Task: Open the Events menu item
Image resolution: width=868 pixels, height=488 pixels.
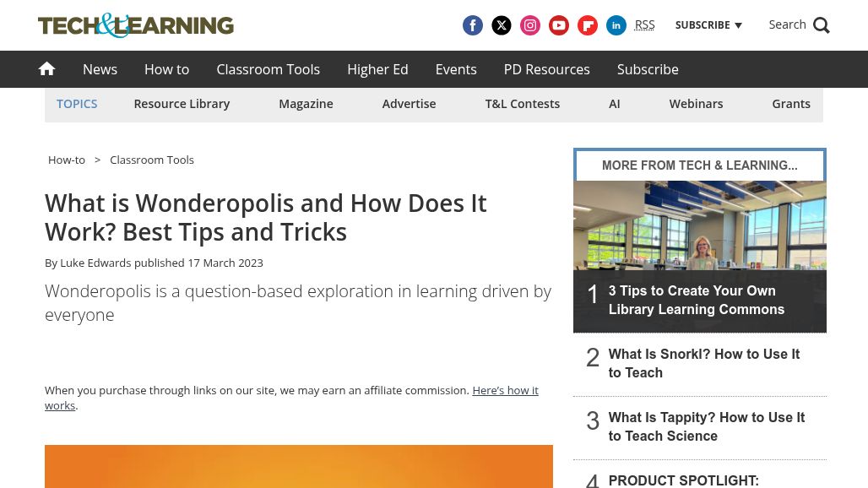Action: pos(456,69)
